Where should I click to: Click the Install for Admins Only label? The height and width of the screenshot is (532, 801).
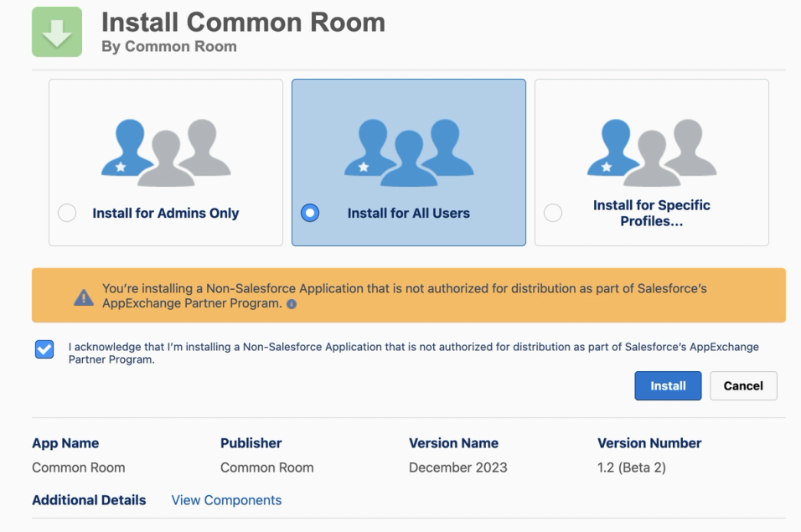(x=166, y=213)
